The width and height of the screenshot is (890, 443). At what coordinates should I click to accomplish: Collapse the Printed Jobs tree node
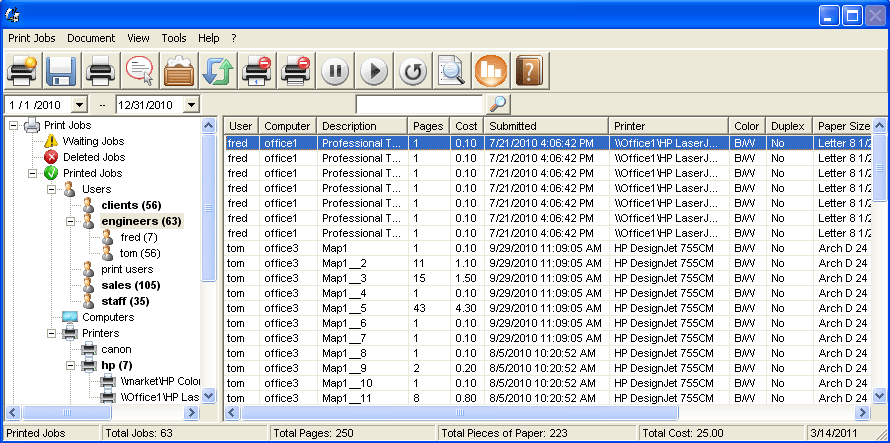click(x=33, y=173)
